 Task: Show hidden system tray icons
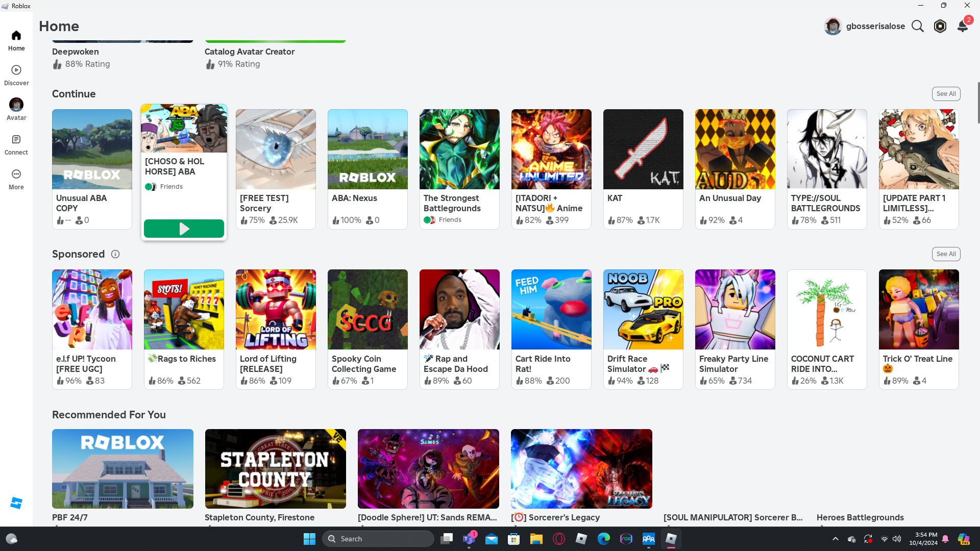[836, 539]
